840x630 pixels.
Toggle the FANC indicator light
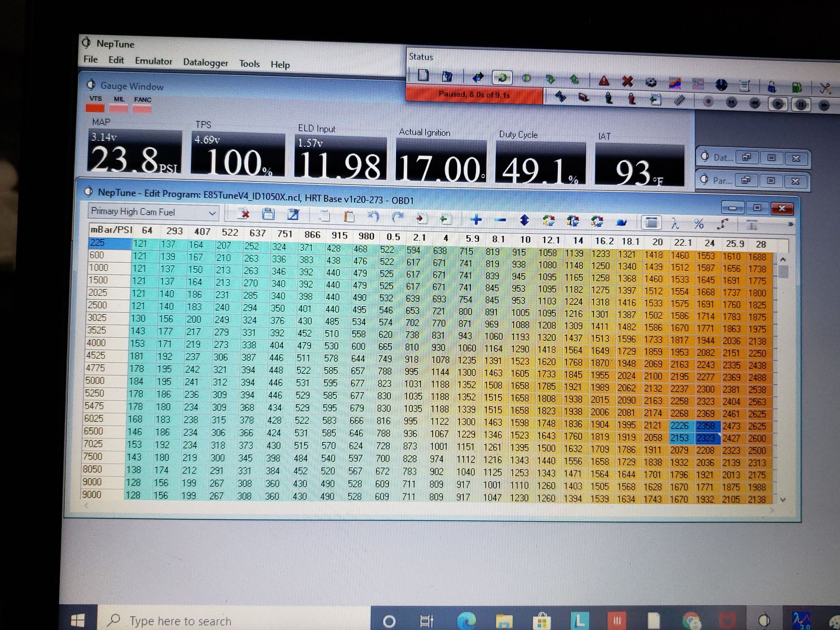(x=142, y=109)
